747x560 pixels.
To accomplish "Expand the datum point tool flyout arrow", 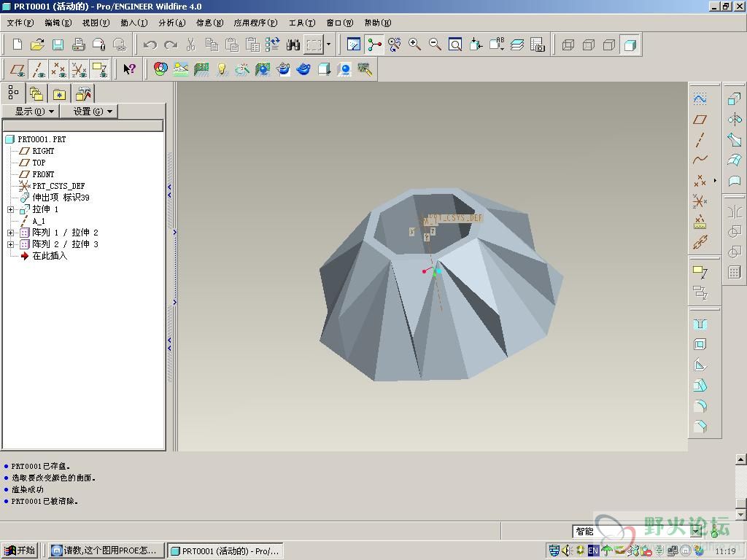I will tap(715, 181).
